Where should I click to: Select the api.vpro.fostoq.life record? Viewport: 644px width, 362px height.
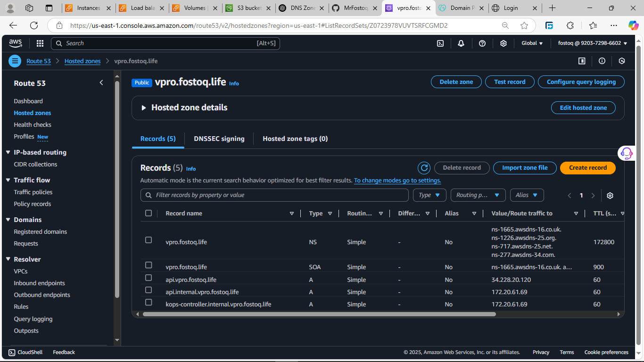[x=149, y=278]
